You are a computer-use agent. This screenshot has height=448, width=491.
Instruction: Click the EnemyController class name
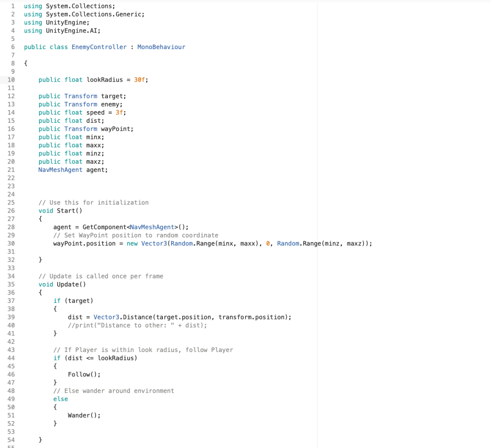(x=99, y=47)
